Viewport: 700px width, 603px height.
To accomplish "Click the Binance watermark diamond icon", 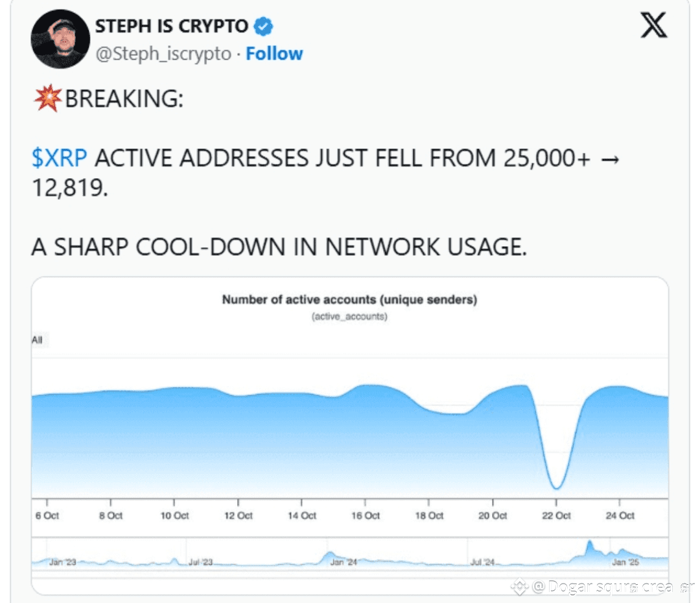I will (x=520, y=586).
